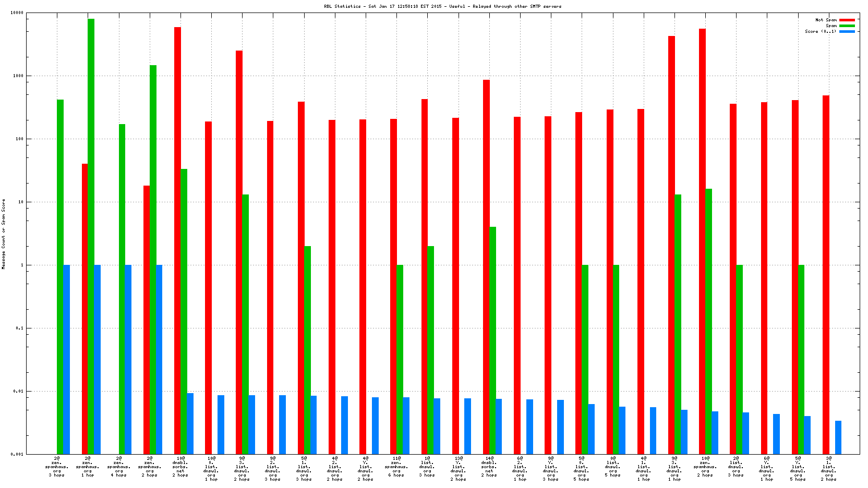The height and width of the screenshot is (488, 868).
Task: Select the 'Score (0..1)' legend text
Action: [x=820, y=31]
